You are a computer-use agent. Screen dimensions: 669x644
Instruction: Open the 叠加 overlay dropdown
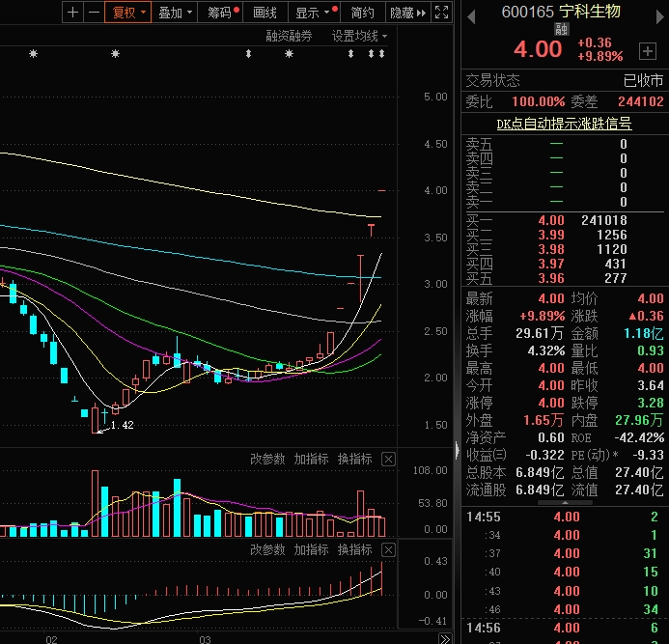coord(175,13)
